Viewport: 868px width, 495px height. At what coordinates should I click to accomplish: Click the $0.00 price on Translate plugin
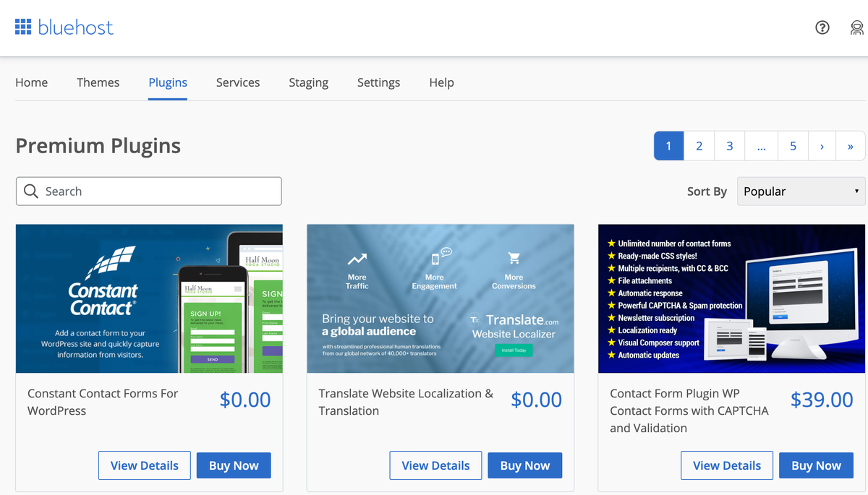click(537, 400)
